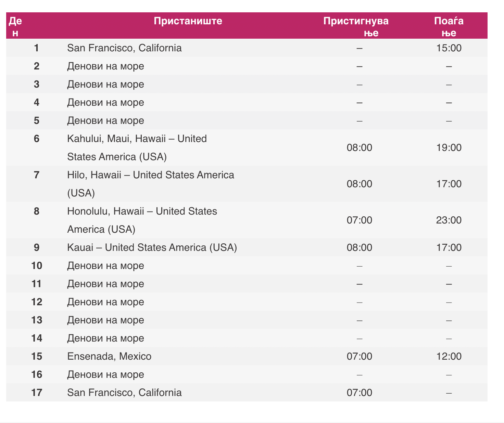Viewport: 504px width, 423px height.
Task: Click the "Поаѓање" column header
Action: pyautogui.click(x=449, y=26)
